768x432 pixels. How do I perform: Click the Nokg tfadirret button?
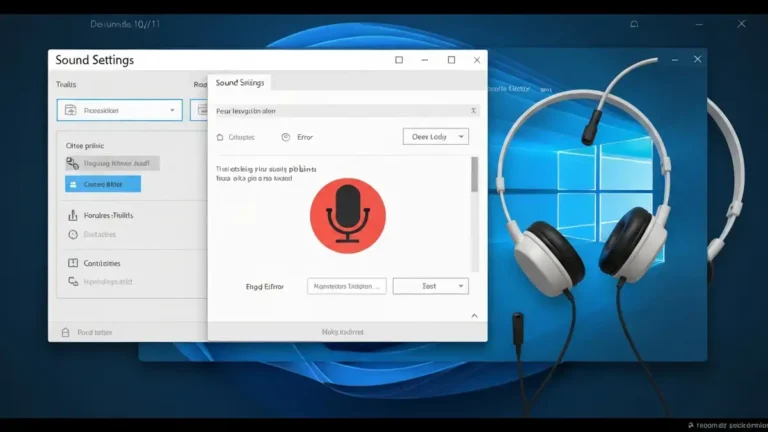pos(343,332)
